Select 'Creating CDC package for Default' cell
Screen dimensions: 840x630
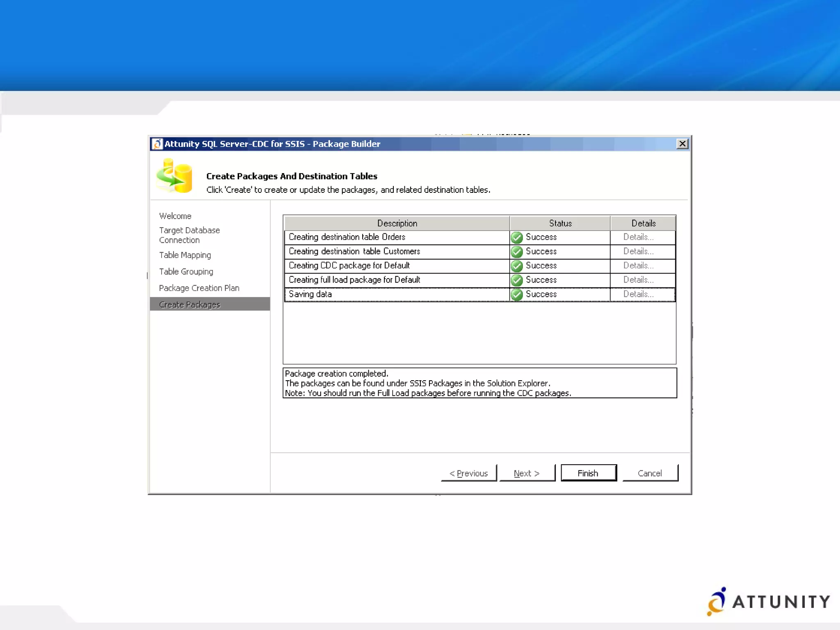point(397,266)
